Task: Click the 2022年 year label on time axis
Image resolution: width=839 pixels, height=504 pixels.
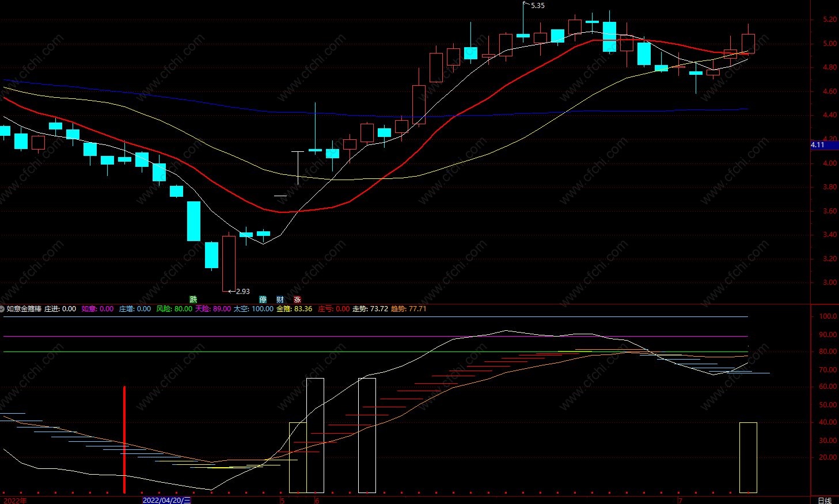Action: coord(15,501)
